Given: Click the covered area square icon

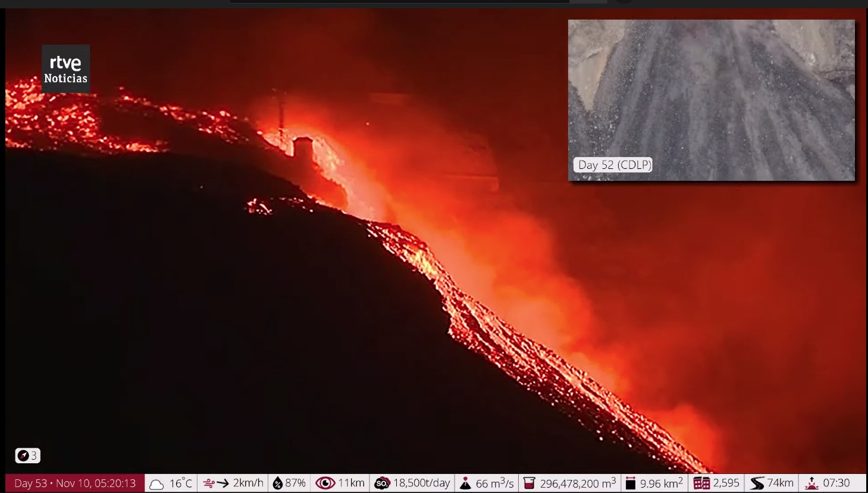Looking at the screenshot, I should click(631, 483).
